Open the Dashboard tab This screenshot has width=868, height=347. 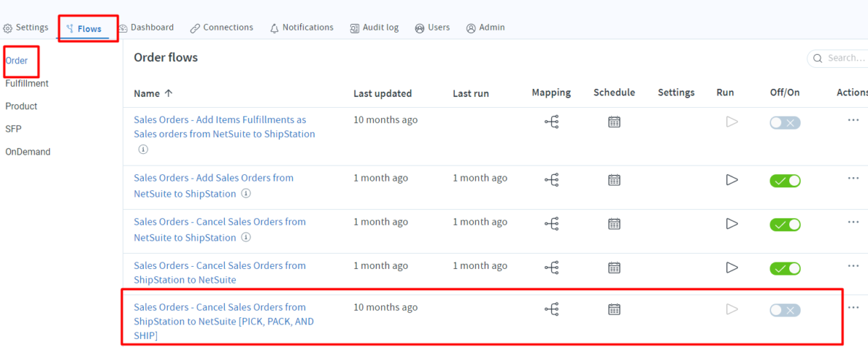click(147, 27)
